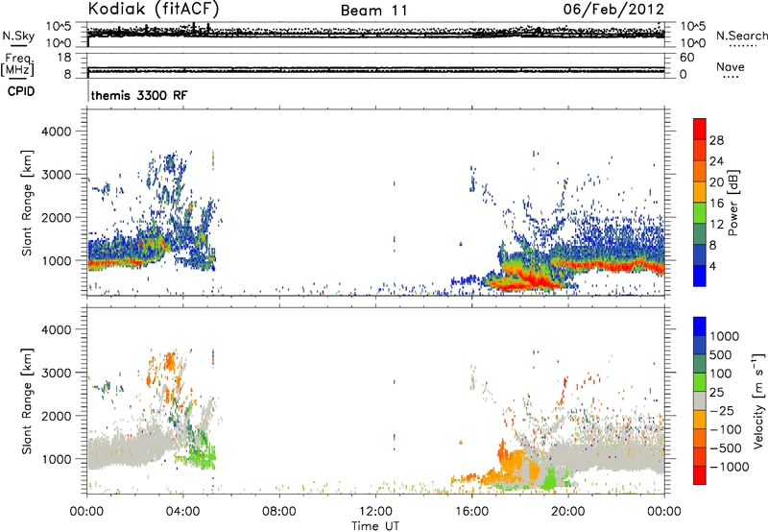Click "Slant Range [km]" label of the power panel
The height and width of the screenshot is (532, 768).
coord(27,203)
